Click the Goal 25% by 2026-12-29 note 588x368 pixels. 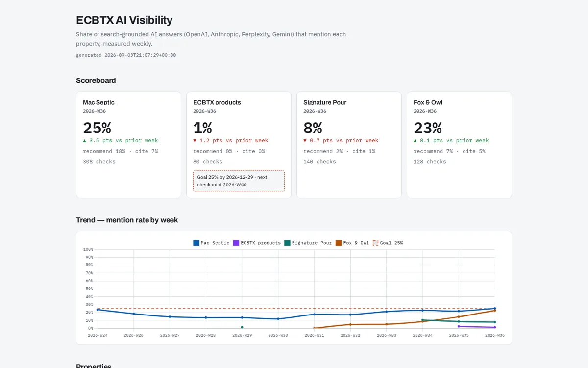click(x=239, y=181)
